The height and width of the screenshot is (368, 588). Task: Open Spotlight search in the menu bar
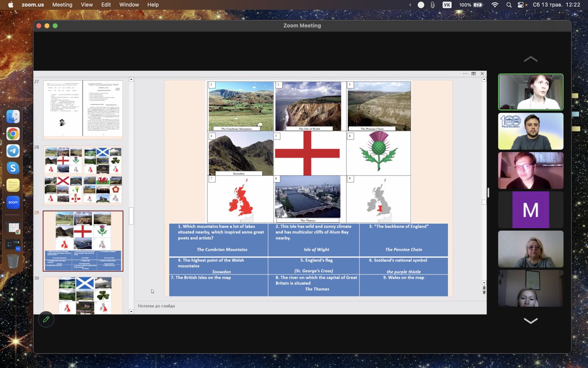[x=509, y=5]
